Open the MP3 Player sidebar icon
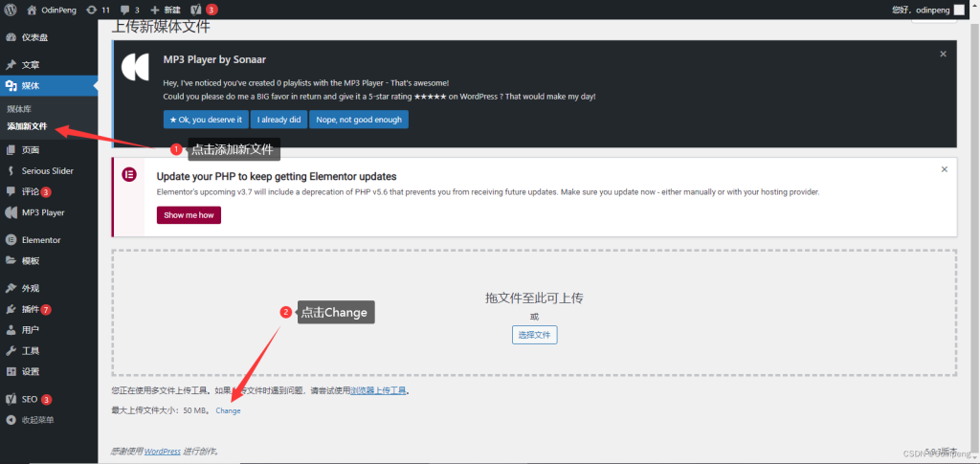This screenshot has width=980, height=464. coord(11,212)
